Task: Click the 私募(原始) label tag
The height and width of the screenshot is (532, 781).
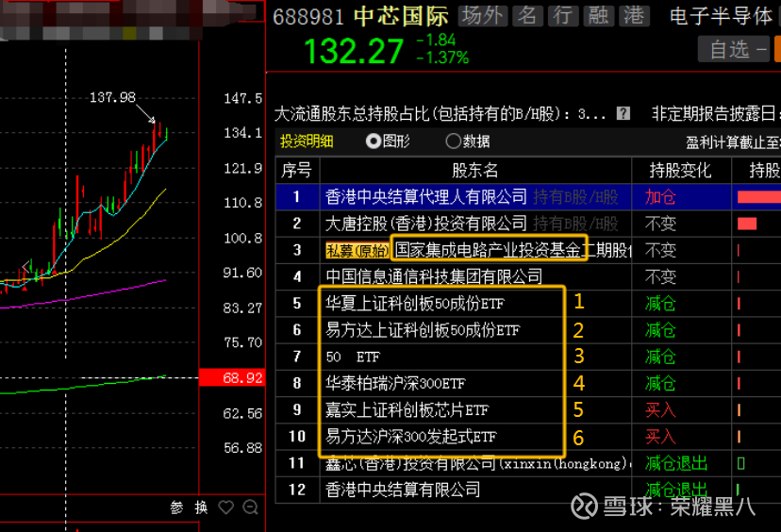Action: (x=357, y=251)
